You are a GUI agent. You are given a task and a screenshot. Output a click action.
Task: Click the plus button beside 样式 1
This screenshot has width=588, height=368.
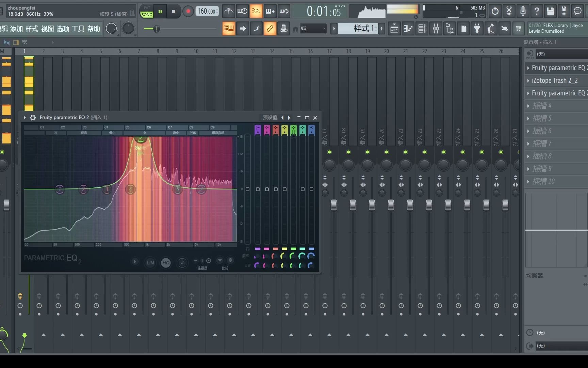(x=381, y=29)
